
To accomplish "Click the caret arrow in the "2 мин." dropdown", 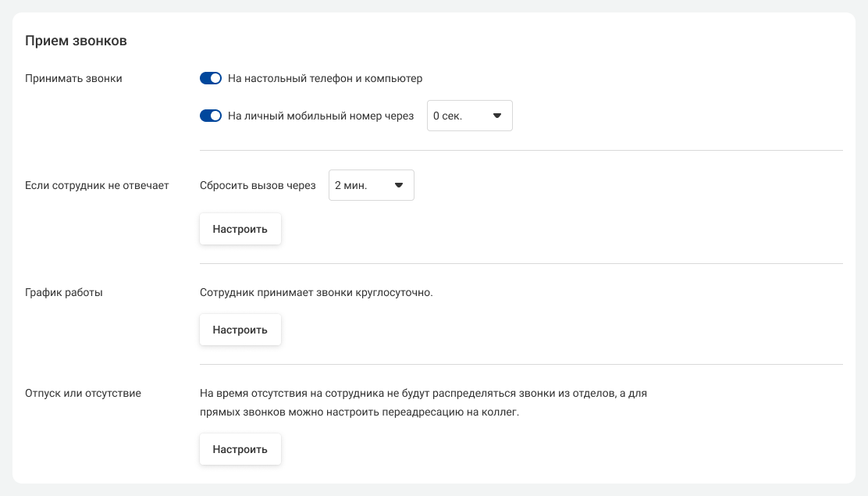I will click(x=398, y=185).
